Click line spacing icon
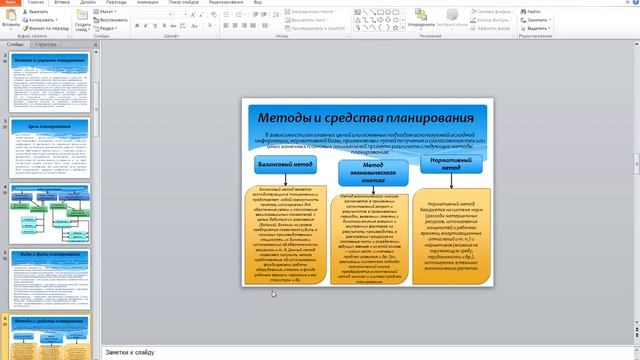The width and height of the screenshot is (640, 360). coord(276,14)
